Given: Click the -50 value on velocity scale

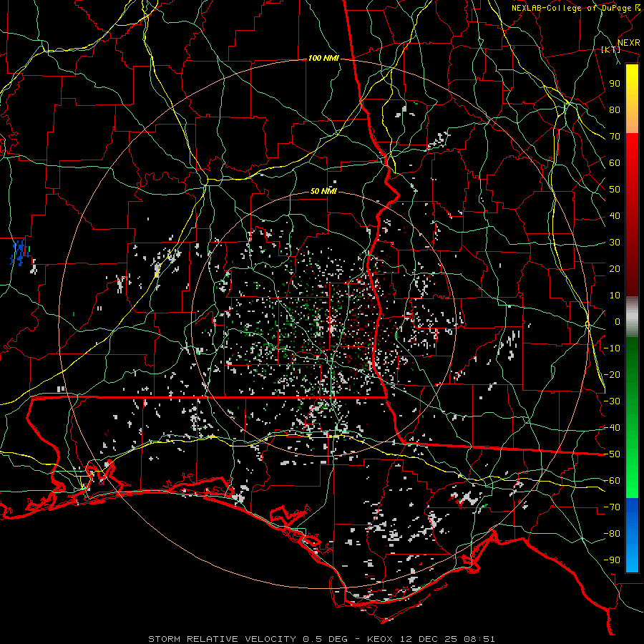Looking at the screenshot, I should click(x=612, y=454).
